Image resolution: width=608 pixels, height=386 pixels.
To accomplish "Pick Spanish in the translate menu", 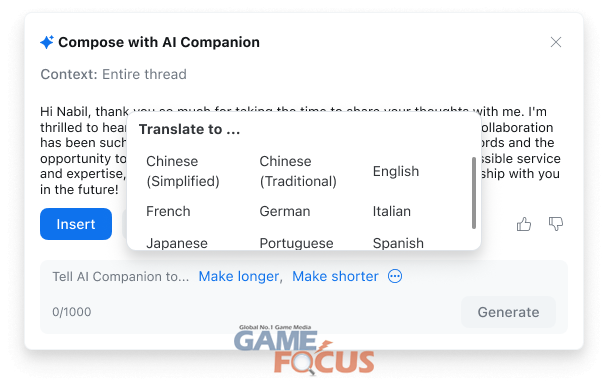I will (398, 243).
